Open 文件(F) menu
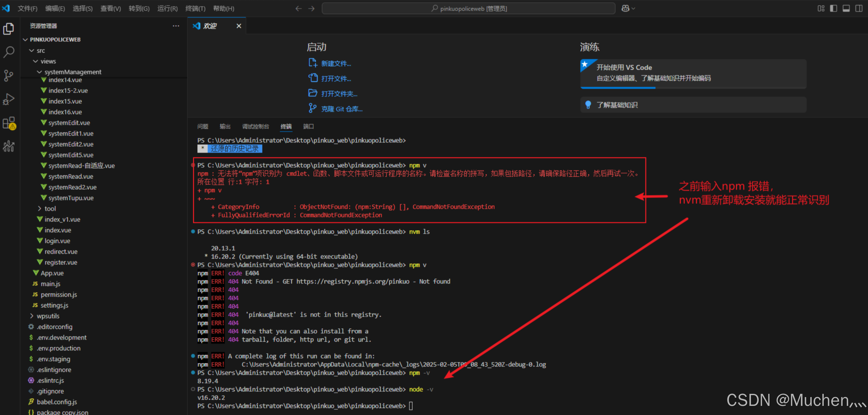The width and height of the screenshot is (868, 415). coord(27,8)
